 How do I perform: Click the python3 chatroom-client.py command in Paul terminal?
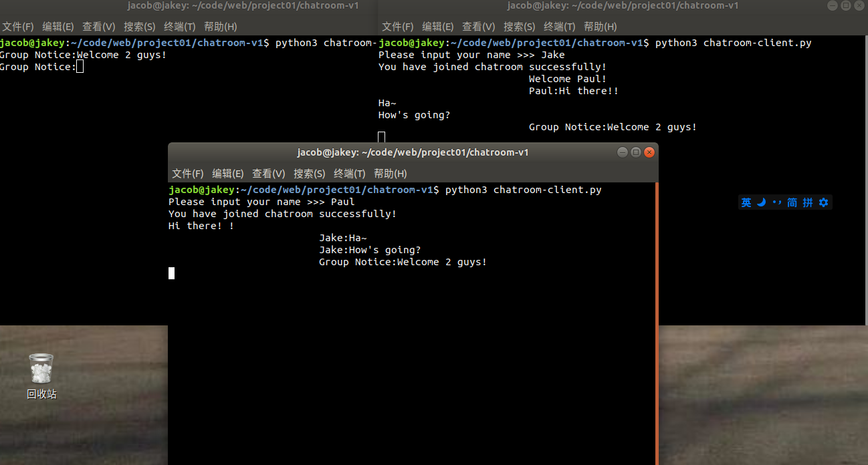(x=524, y=190)
